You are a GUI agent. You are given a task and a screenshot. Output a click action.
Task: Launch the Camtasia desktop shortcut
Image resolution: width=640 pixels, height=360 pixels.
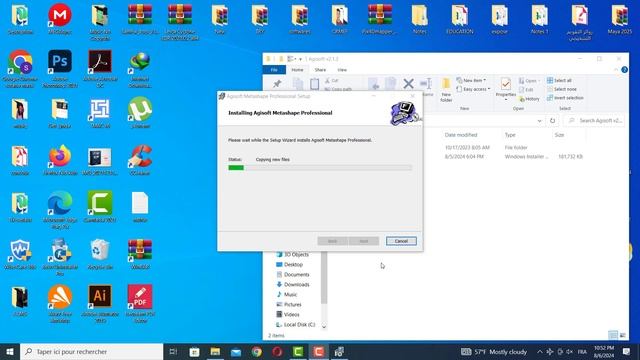[100, 207]
